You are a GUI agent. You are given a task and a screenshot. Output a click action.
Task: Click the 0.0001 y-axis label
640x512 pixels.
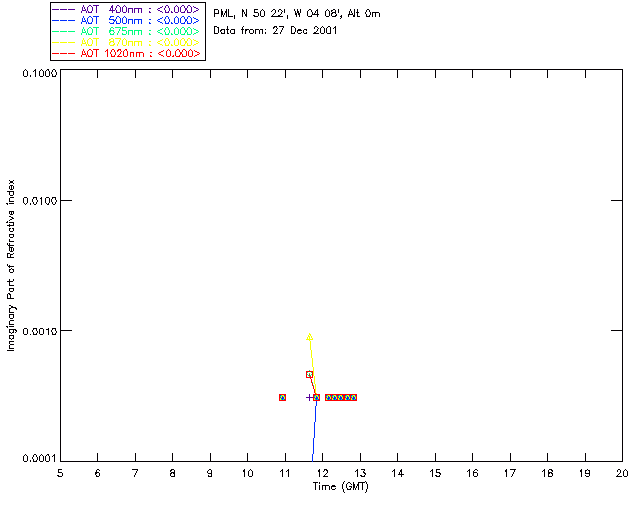coord(40,458)
